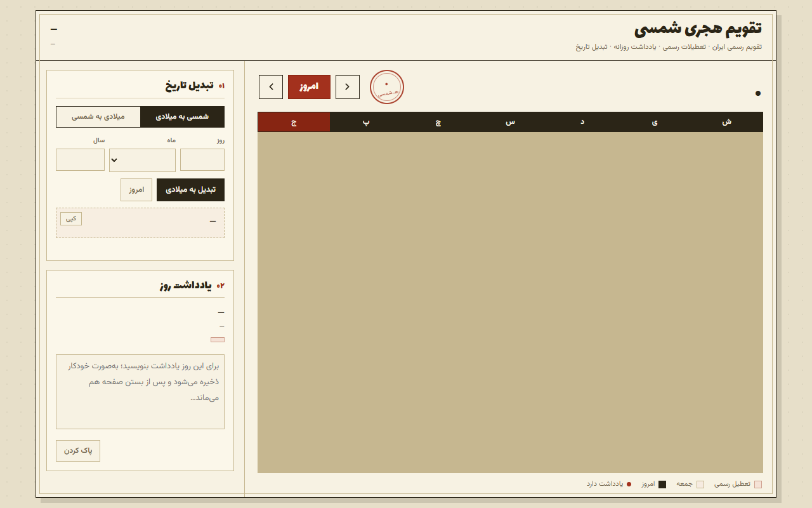Click the یادداشت دارد red dot legend

tap(629, 484)
